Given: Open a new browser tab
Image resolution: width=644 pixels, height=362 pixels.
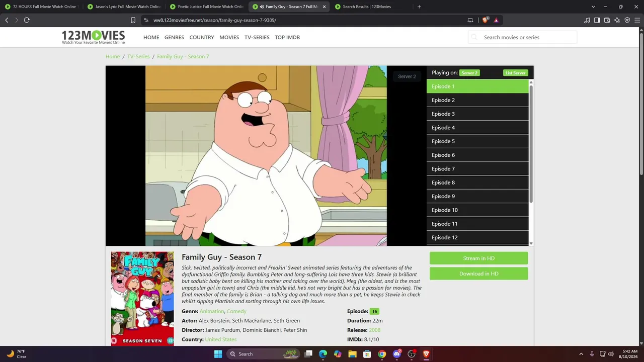Looking at the screenshot, I should [x=419, y=7].
